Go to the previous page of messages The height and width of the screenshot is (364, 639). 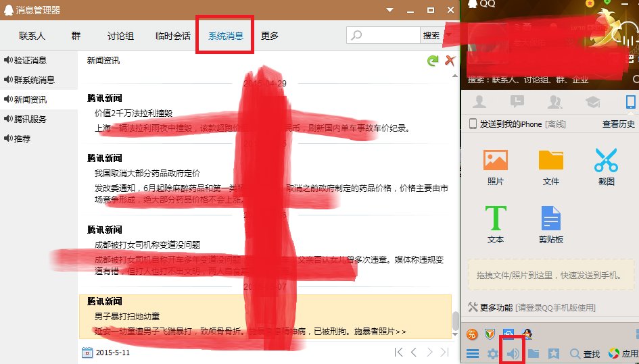(414, 353)
